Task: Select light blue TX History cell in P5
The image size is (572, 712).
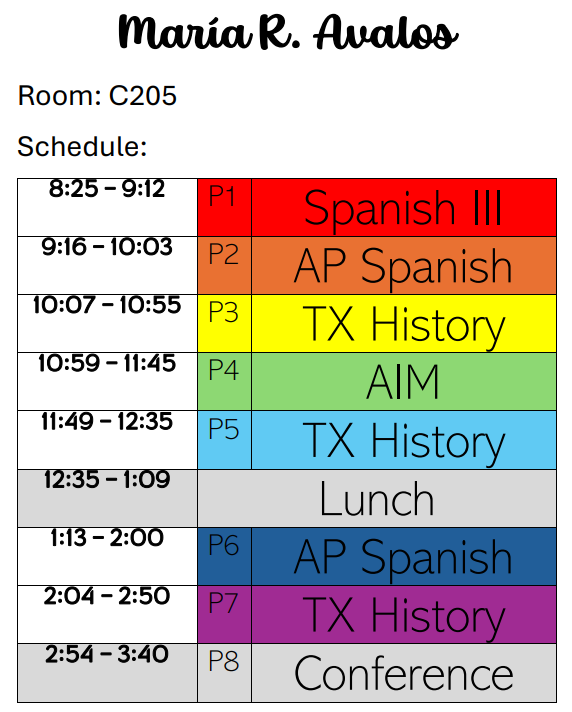Action: [x=404, y=440]
